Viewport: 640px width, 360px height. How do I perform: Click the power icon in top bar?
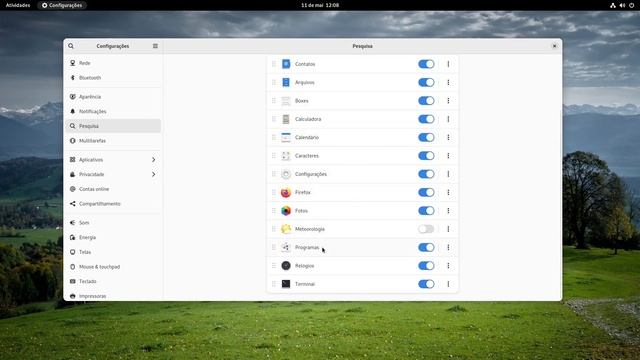pos(631,5)
